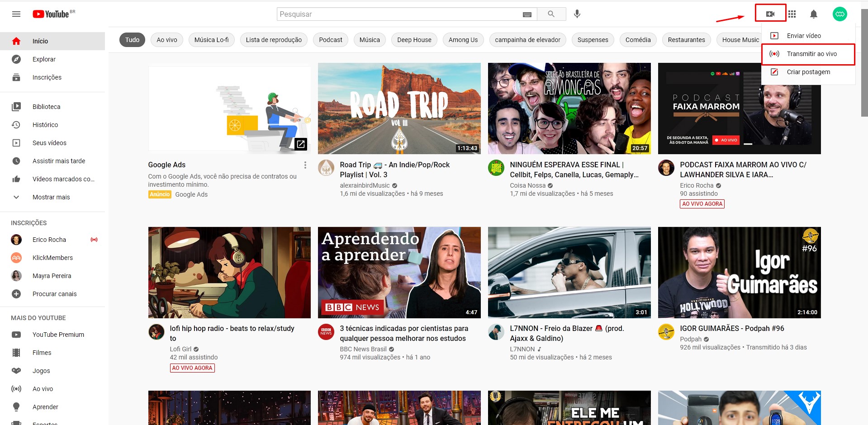Open the YouTube apps grid

pyautogui.click(x=792, y=14)
